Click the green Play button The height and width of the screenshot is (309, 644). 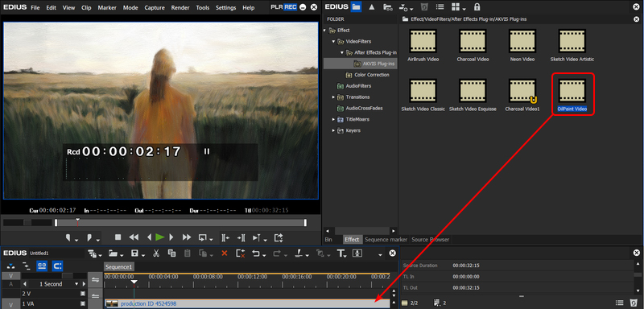pos(160,237)
